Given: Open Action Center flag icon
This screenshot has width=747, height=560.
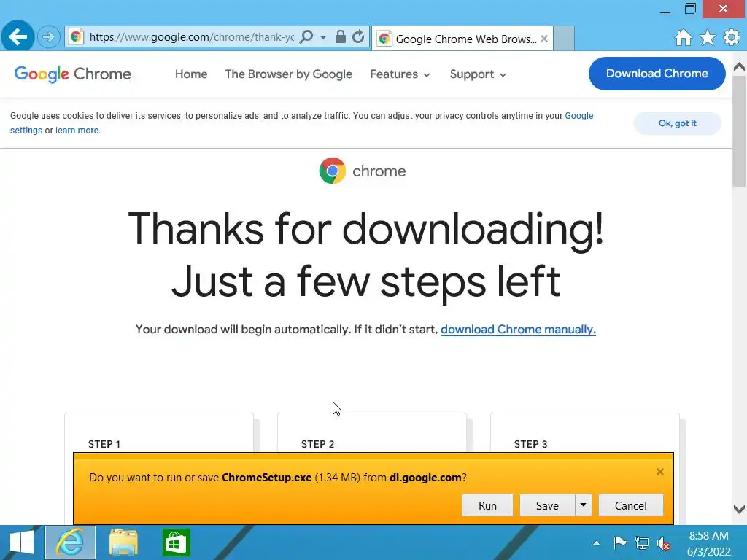Looking at the screenshot, I should (x=620, y=542).
